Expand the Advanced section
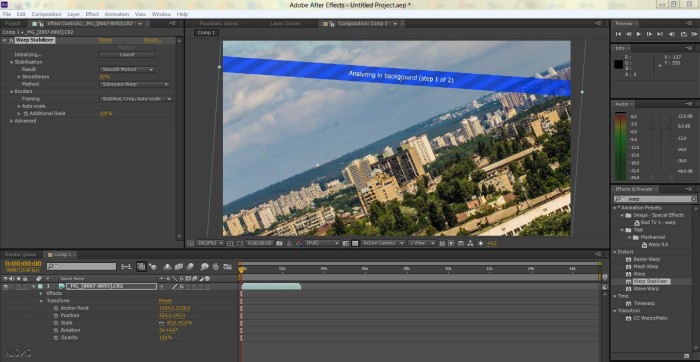 coord(12,121)
